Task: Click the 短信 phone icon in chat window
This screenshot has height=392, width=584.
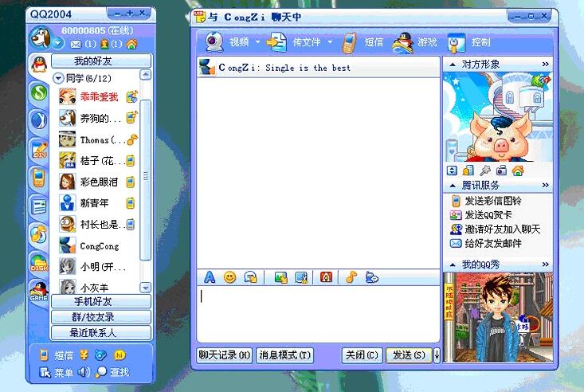Action: 349,42
